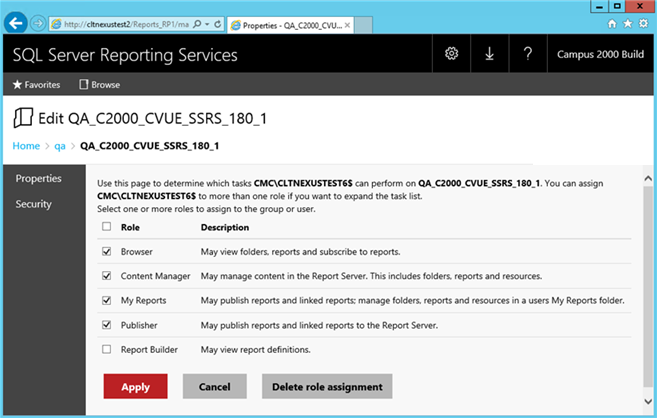Open Browse in the SSRS menu bar
657x418 pixels.
point(100,85)
